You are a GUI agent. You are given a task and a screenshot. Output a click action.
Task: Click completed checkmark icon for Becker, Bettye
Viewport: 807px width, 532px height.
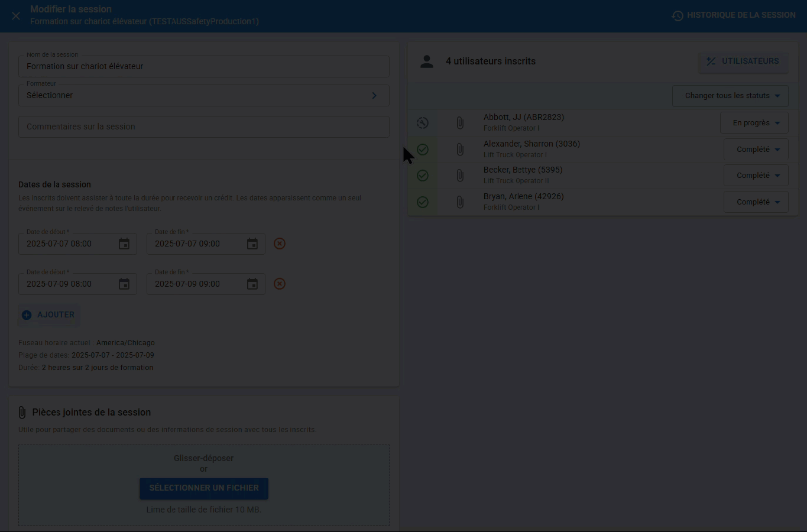coord(422,176)
